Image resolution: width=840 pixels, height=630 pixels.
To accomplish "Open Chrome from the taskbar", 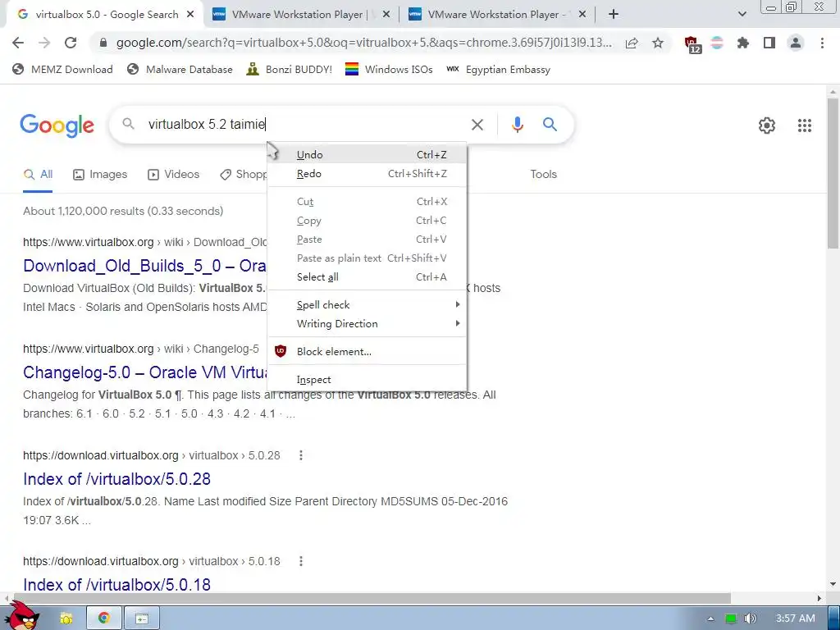I will [104, 619].
